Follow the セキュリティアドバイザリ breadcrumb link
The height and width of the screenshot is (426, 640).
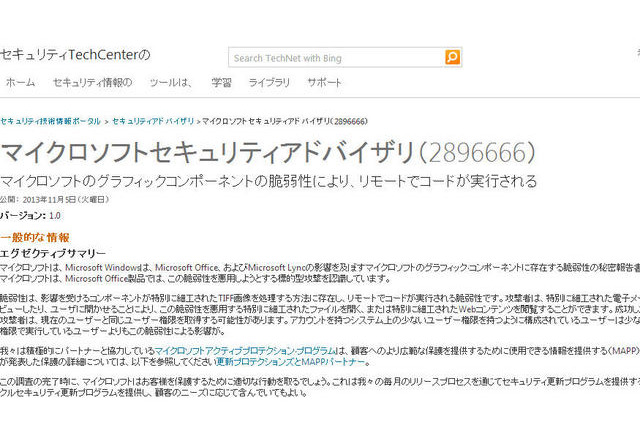pyautogui.click(x=153, y=121)
